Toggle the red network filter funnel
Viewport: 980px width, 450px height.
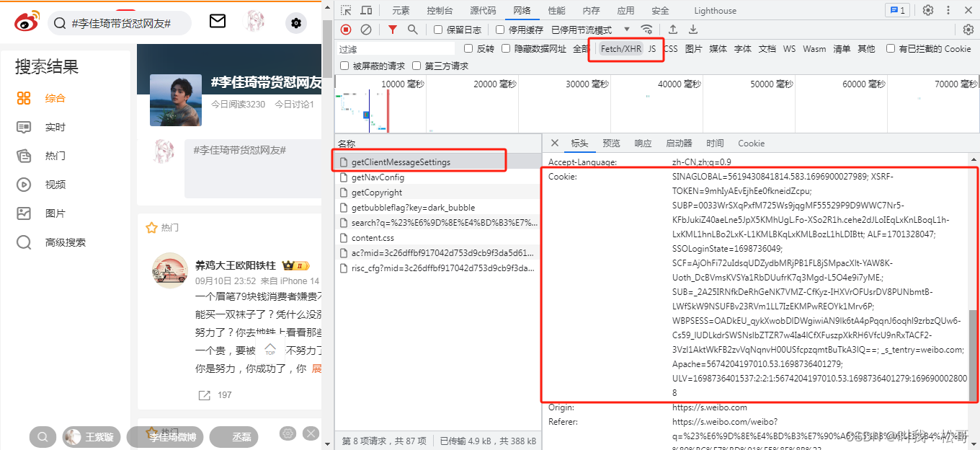(x=392, y=30)
